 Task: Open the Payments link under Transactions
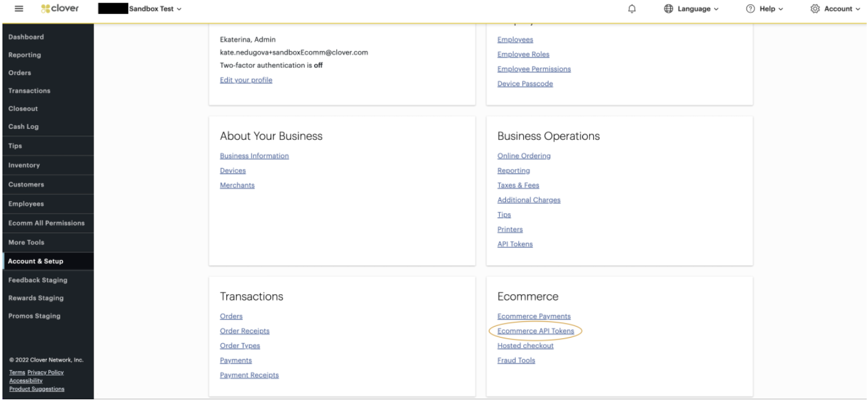[236, 360]
